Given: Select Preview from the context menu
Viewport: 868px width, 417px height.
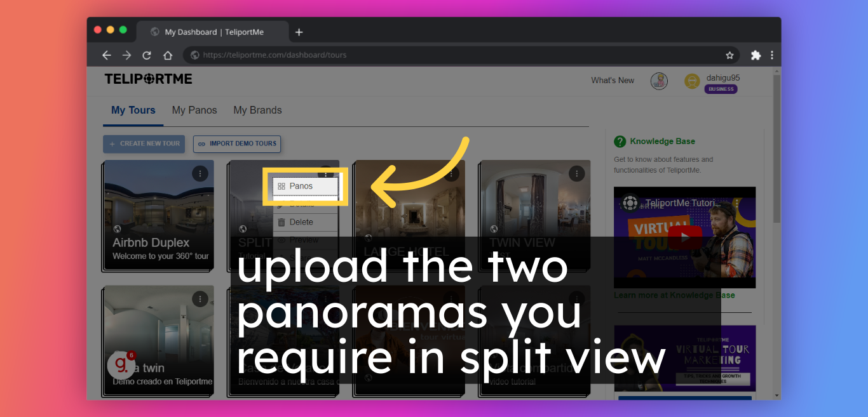Looking at the screenshot, I should click(306, 240).
